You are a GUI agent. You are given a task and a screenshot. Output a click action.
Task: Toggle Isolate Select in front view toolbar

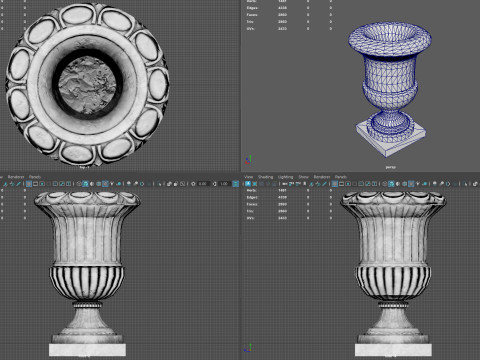[x=160, y=184]
